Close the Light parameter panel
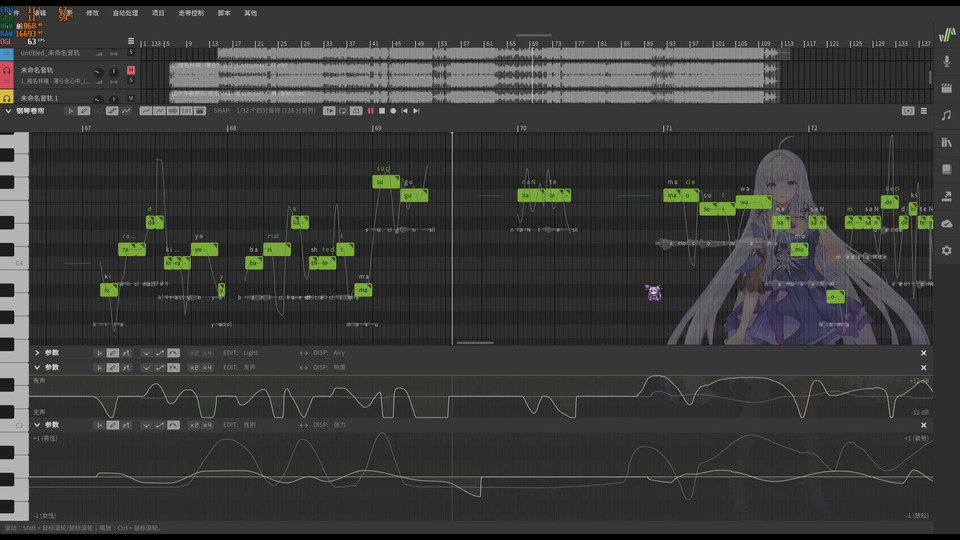This screenshot has height=540, width=960. pos(924,353)
